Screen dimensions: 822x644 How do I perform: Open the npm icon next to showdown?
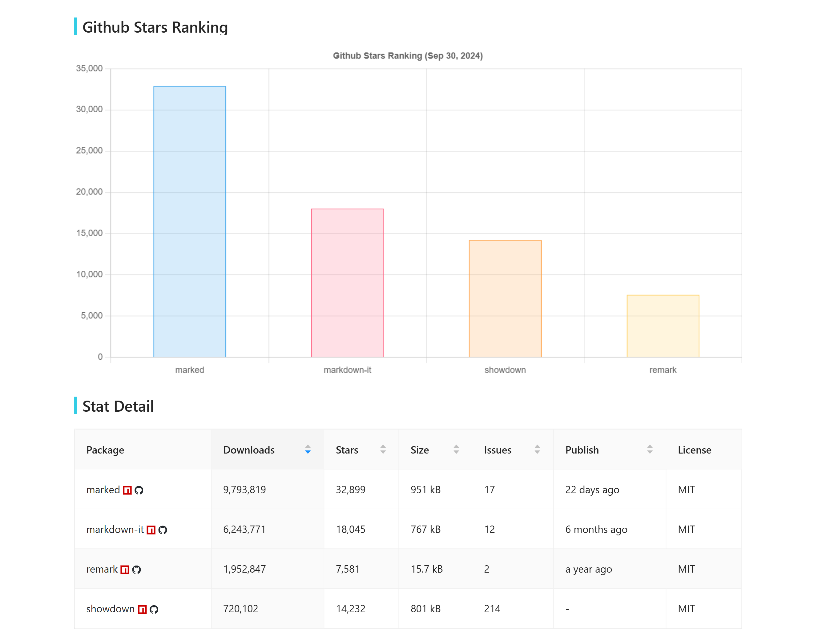(142, 609)
